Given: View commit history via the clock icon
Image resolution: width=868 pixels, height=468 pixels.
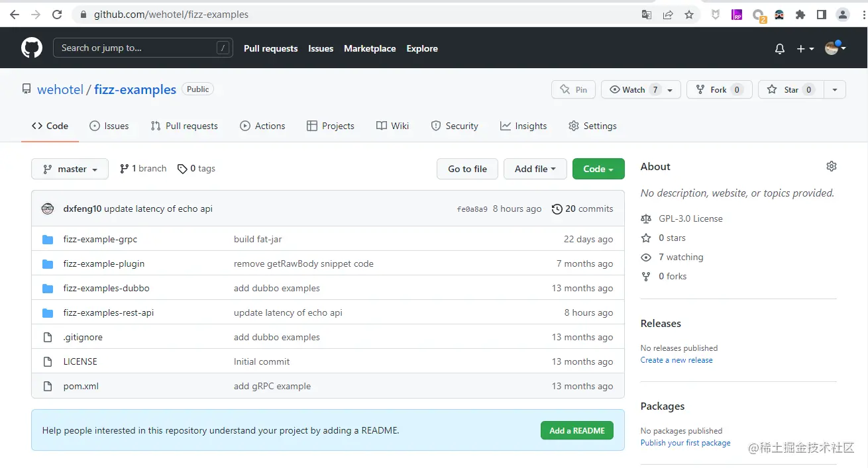Looking at the screenshot, I should 557,209.
